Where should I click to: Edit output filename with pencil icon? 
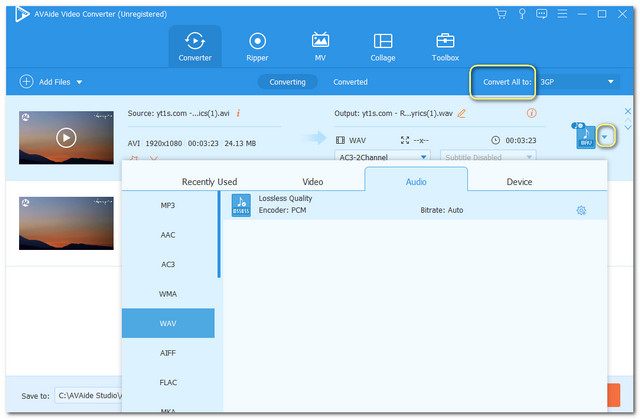tap(461, 113)
